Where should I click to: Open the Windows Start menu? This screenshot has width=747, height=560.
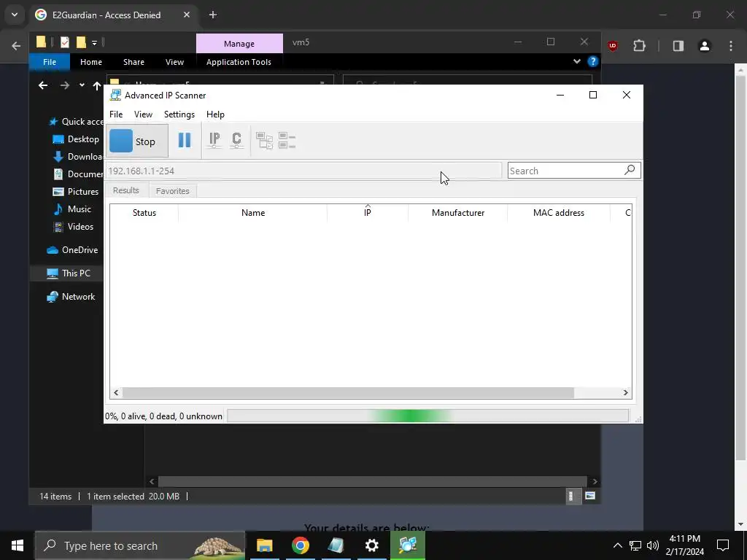coord(18,545)
